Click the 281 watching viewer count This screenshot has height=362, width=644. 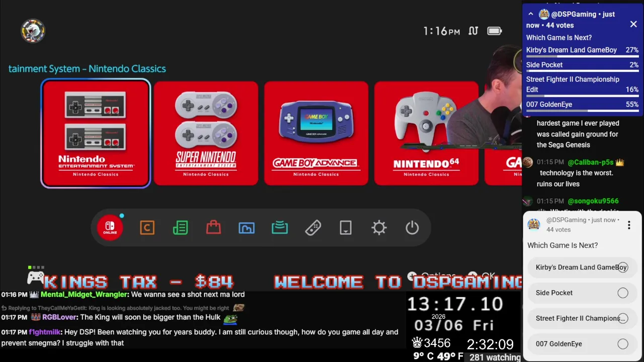(495, 357)
